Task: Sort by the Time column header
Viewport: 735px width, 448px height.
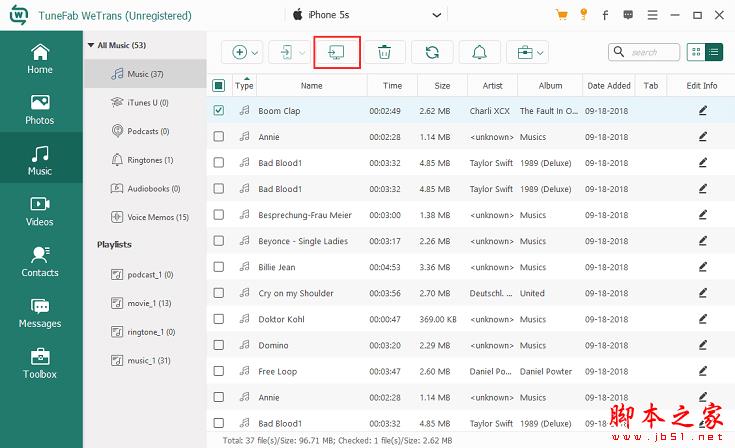Action: [392, 85]
